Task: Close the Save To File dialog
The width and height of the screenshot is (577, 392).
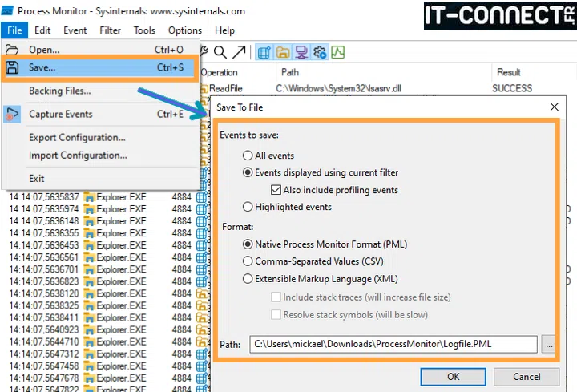Action: (x=554, y=107)
